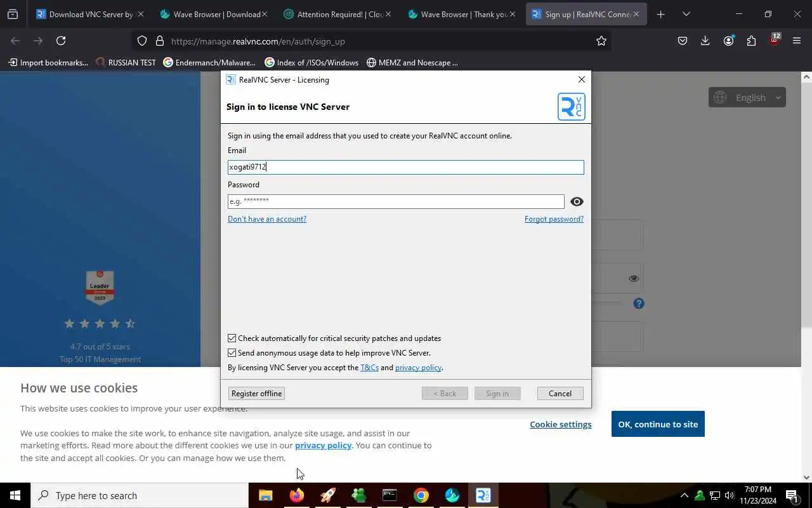812x508 pixels.
Task: Click the red extension icon with badge 12
Action: point(775,39)
